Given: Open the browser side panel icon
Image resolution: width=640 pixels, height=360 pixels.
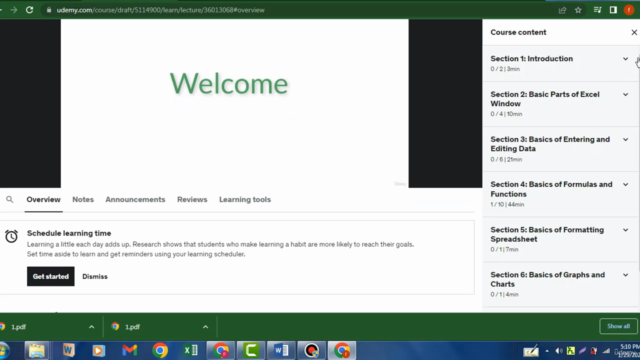Looking at the screenshot, I should (x=613, y=10).
